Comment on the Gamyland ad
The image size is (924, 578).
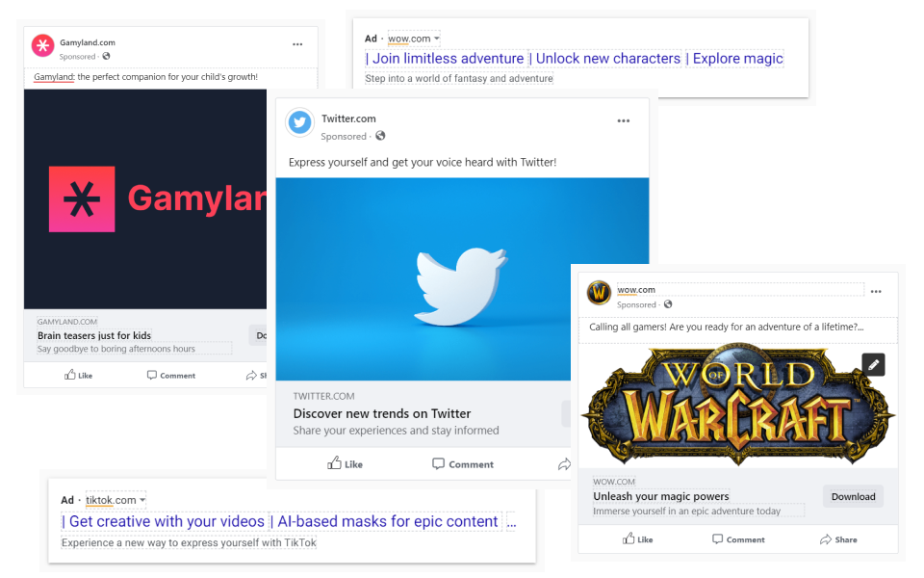click(x=171, y=375)
